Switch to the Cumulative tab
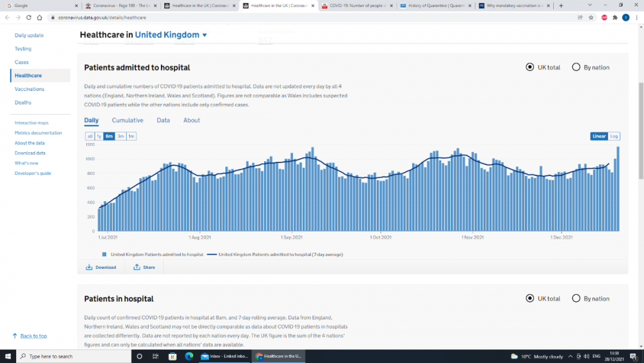Screen dimensions: 644x363 pyautogui.click(x=128, y=121)
